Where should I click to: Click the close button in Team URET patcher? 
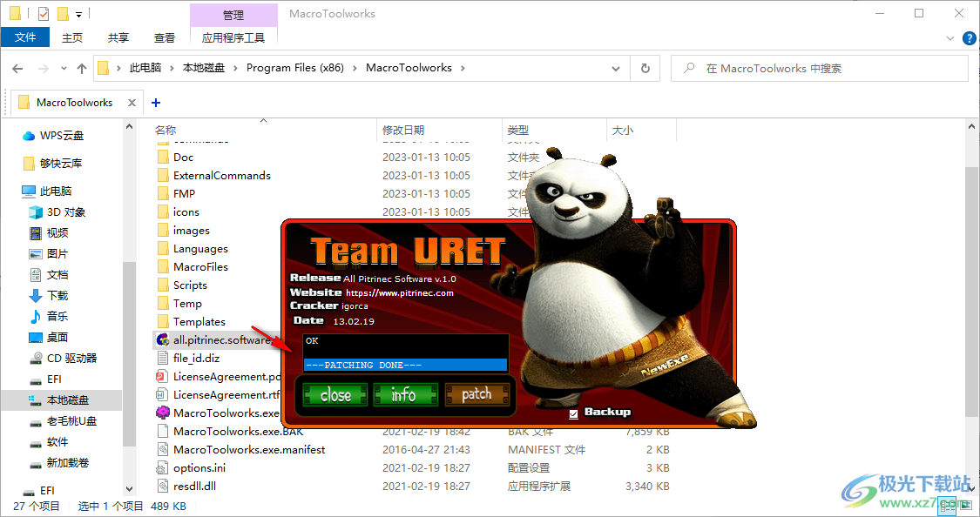[x=335, y=394]
